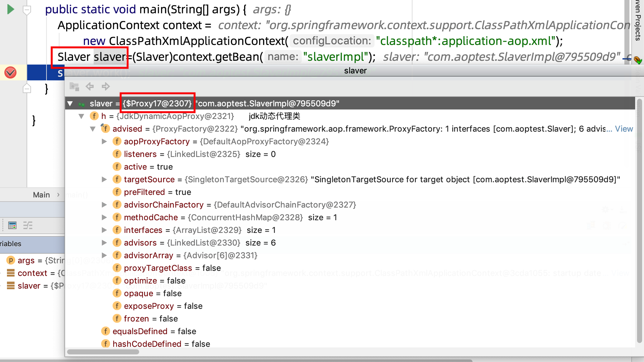
Task: Click the parameter icon next to args variable
Action: tap(11, 260)
